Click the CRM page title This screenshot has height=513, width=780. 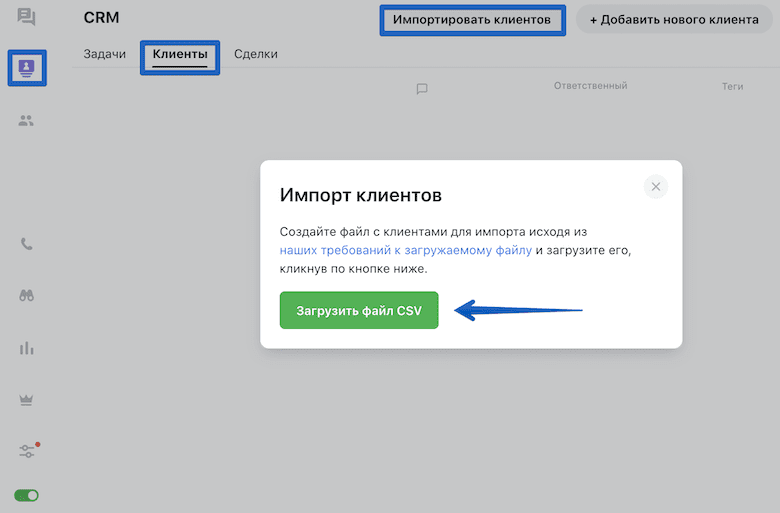coord(101,17)
